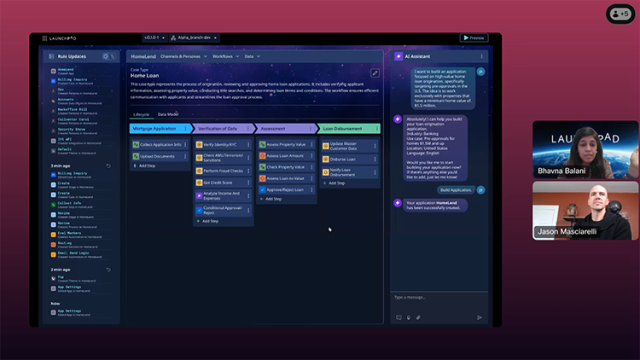Click the Assess Property Value step icon

point(262,144)
